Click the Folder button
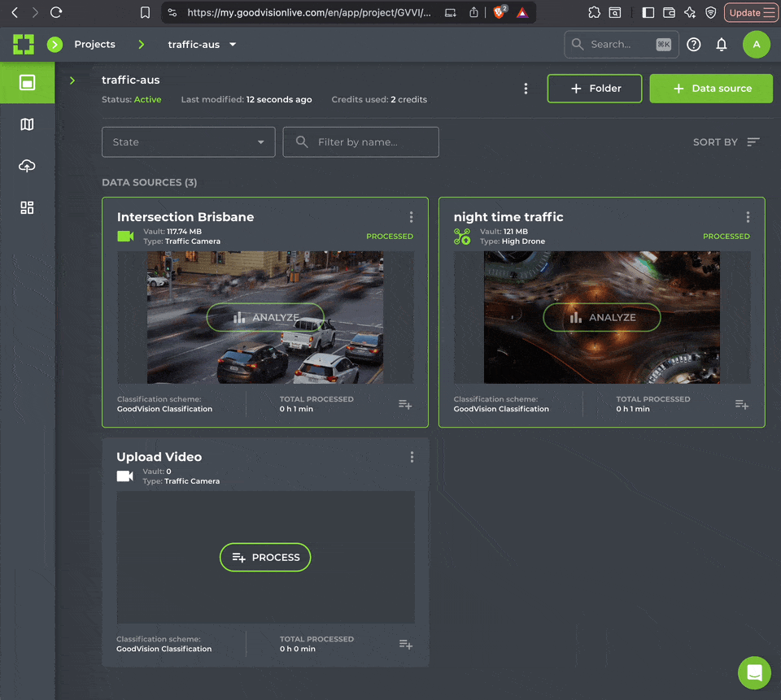This screenshot has width=781, height=700. click(594, 89)
